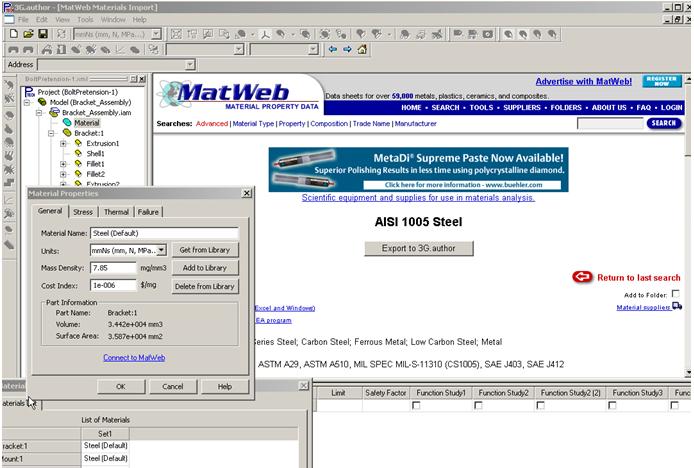Click the Save floppy disk icon
This screenshot has width=694, height=468.
(x=42, y=34)
